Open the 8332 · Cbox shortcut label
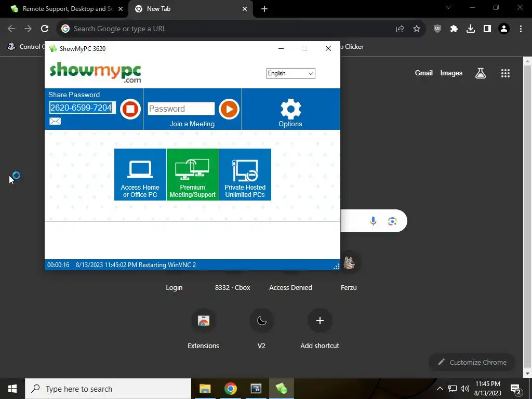This screenshot has height=399, width=532. (233, 288)
